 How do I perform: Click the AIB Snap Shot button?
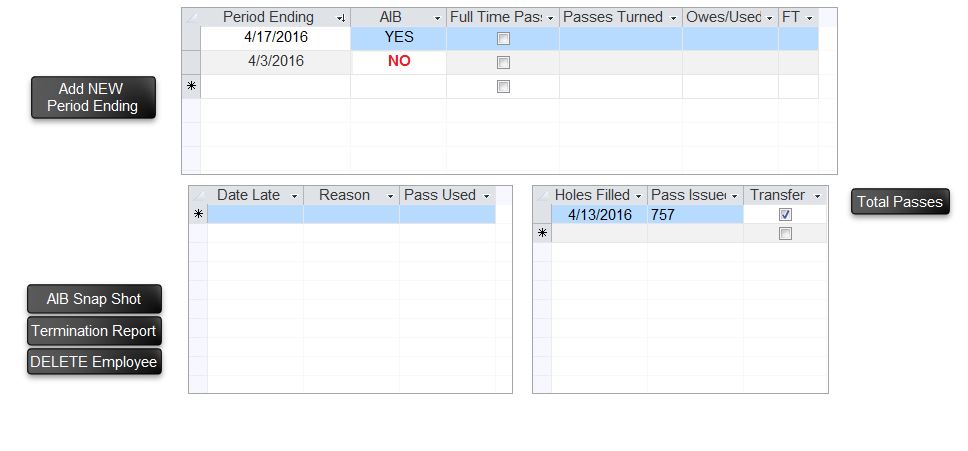(94, 299)
